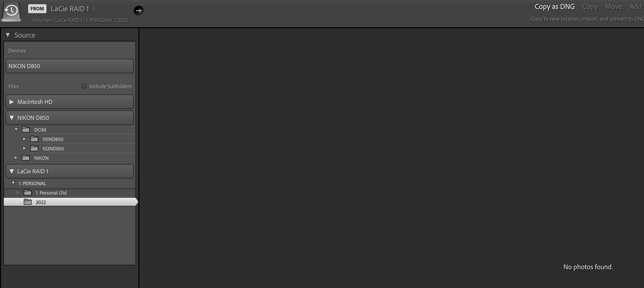Click the import source drive history icon

(x=11, y=12)
